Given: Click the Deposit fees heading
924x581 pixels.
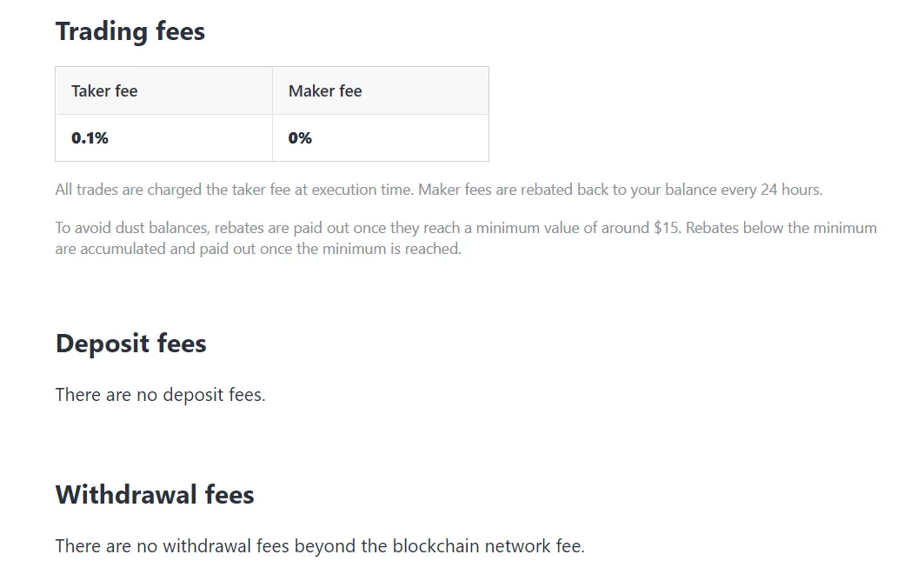Looking at the screenshot, I should point(131,344).
